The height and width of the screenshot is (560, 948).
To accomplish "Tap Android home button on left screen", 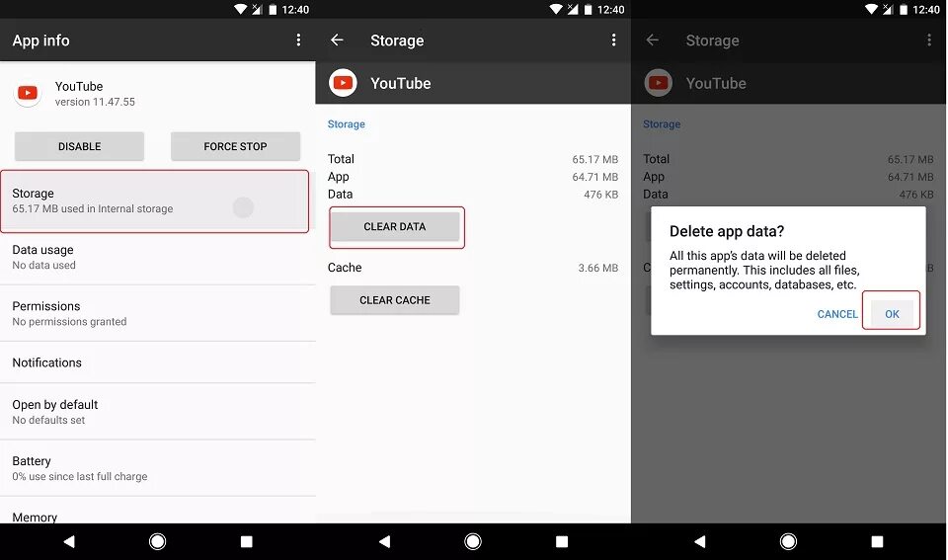I will tap(157, 541).
